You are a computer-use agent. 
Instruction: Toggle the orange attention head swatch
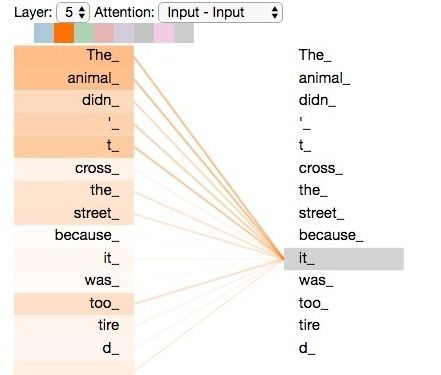coord(64,33)
